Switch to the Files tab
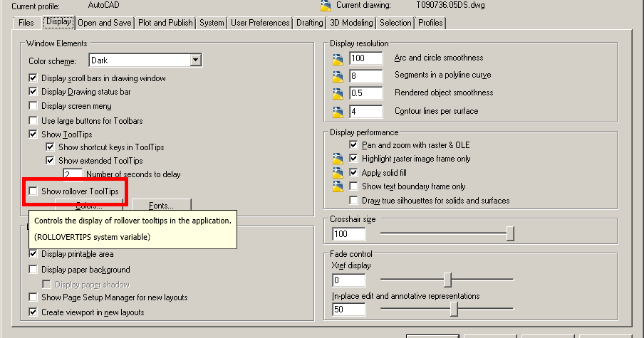The width and height of the screenshot is (644, 338). (x=26, y=23)
